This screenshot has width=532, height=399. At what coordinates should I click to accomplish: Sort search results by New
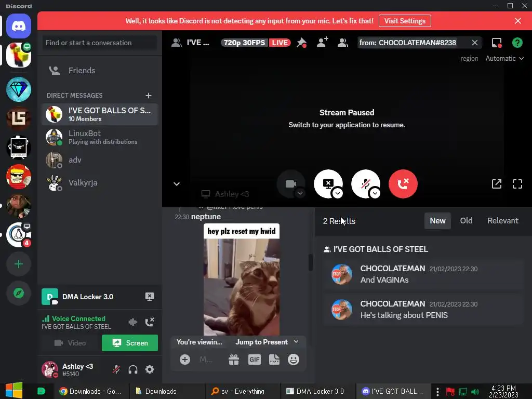point(437,221)
